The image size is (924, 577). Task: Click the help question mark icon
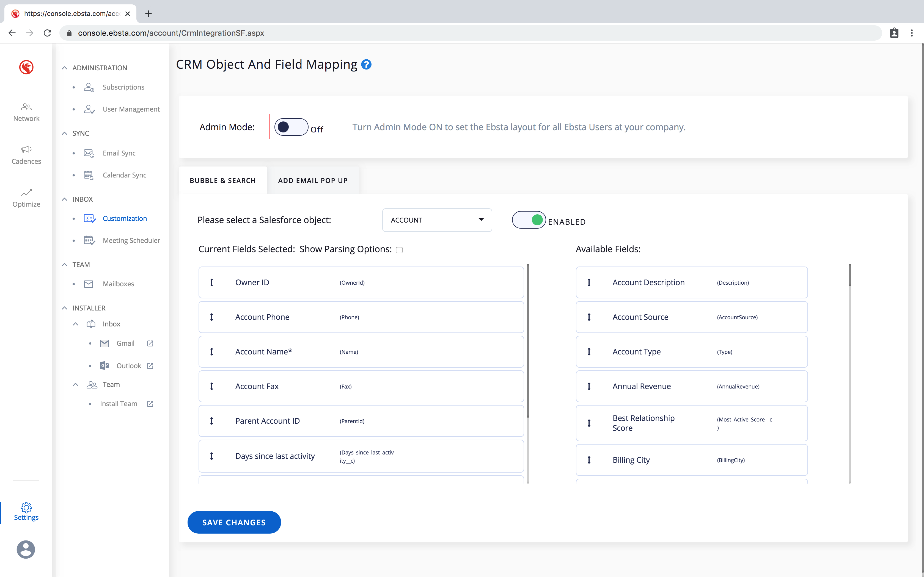[366, 65]
